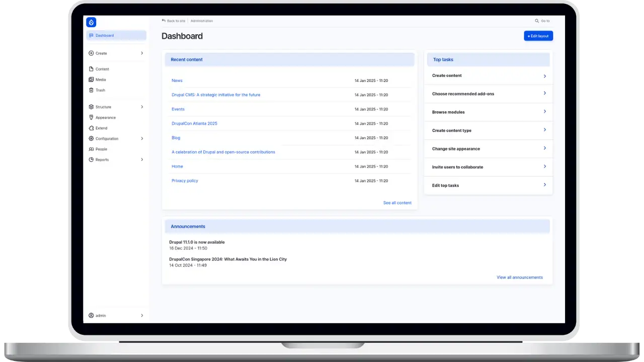The width and height of the screenshot is (644, 362).
Task: Expand the Reports submenu chevron
Action: (142, 160)
